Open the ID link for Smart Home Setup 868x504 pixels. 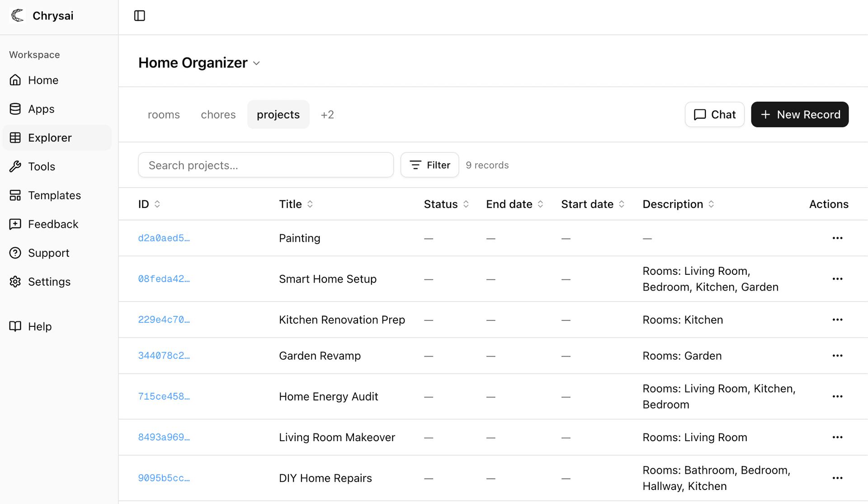(x=164, y=278)
